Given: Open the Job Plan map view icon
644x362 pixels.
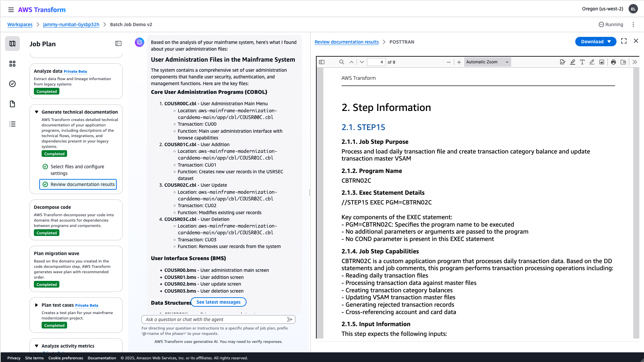Looking at the screenshot, I should pos(12,44).
